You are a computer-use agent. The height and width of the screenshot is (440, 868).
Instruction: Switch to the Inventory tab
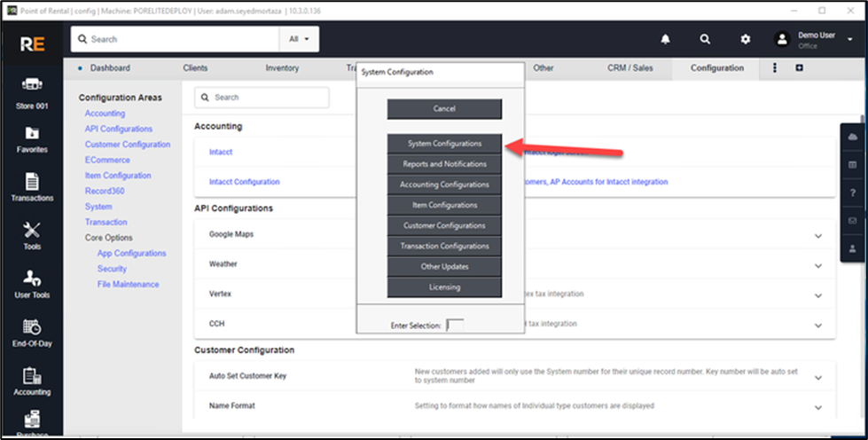282,68
